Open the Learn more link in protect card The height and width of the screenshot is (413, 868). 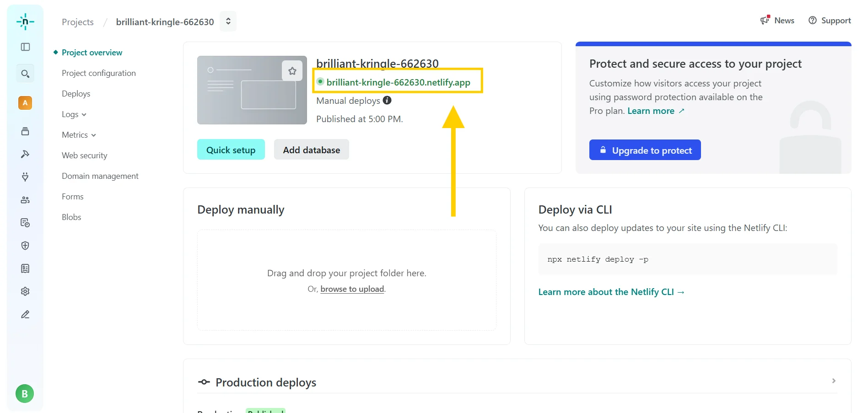point(656,111)
